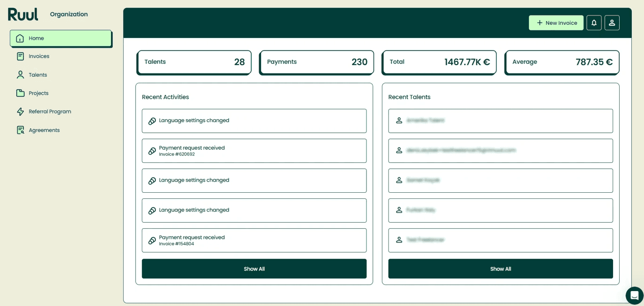
Task: Click the Projects folder icon in sidebar
Action: click(x=20, y=93)
